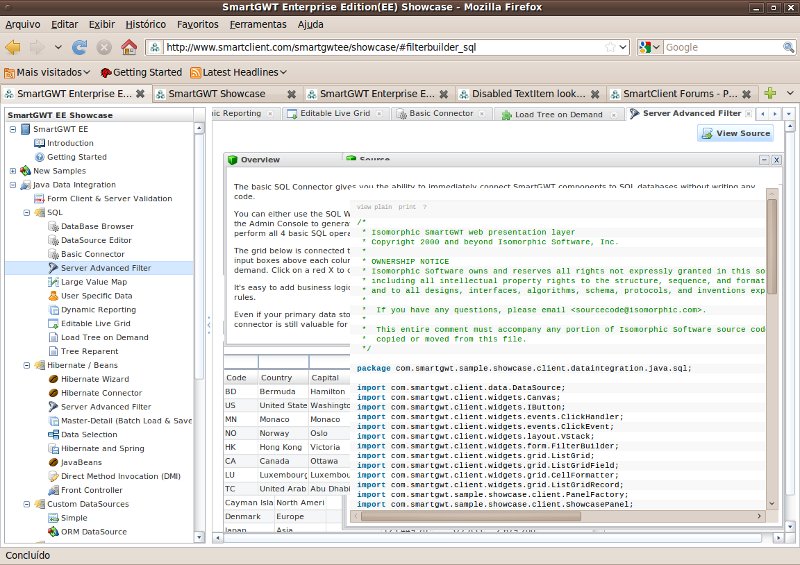Viewport: 800px width, 565px height.
Task: Click the Firefox Home icon
Action: click(x=128, y=47)
